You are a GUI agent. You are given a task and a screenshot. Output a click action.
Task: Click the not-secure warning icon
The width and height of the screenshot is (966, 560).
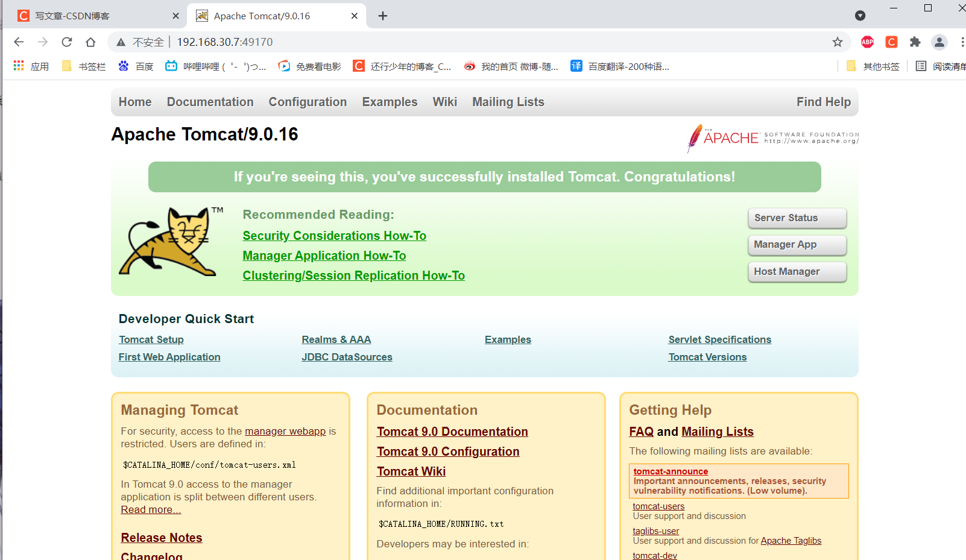click(121, 42)
